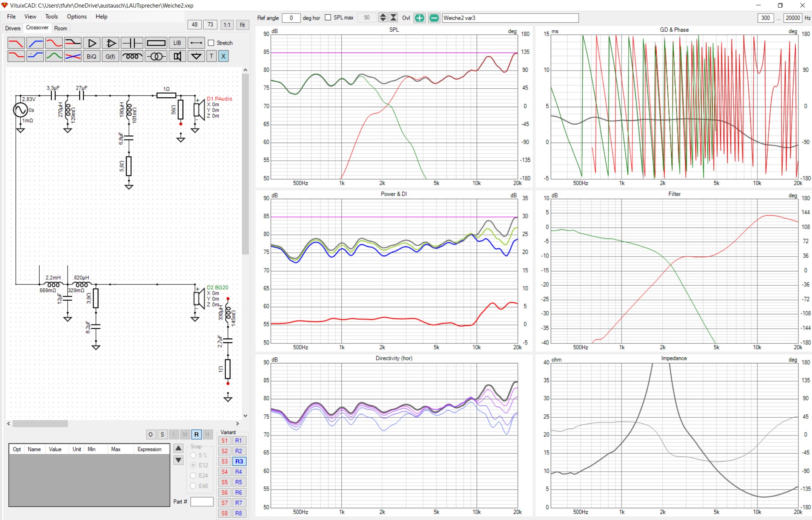Click the green add overlay button
The image size is (812, 520).
click(x=419, y=18)
